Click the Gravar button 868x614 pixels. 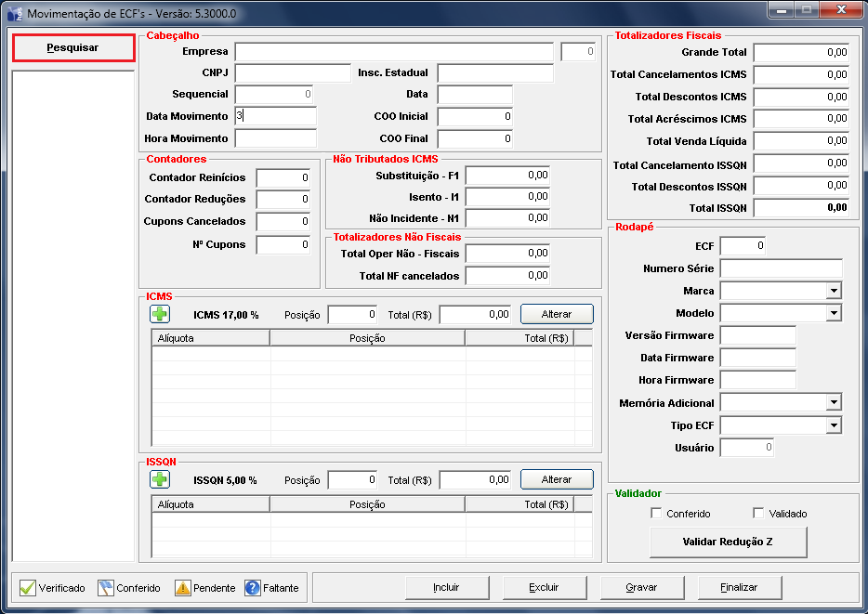tap(641, 587)
